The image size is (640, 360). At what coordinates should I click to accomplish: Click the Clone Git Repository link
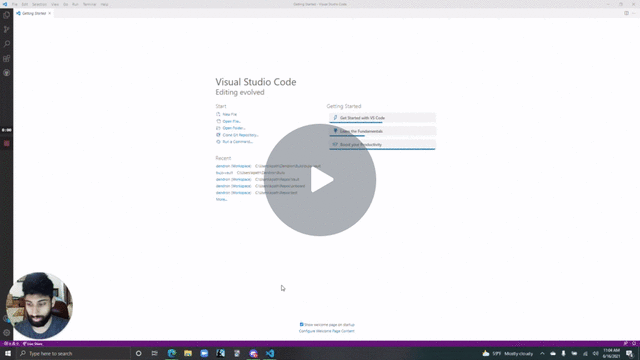[x=240, y=135]
